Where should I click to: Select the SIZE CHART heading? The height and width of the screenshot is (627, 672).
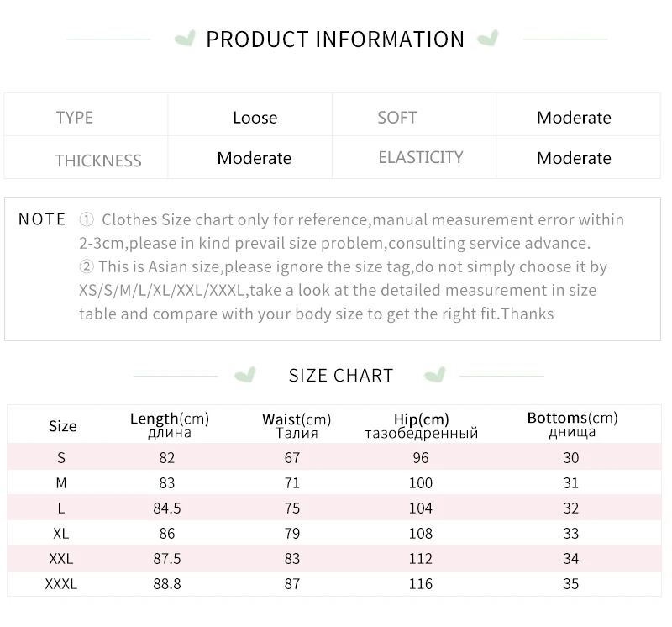(x=341, y=376)
